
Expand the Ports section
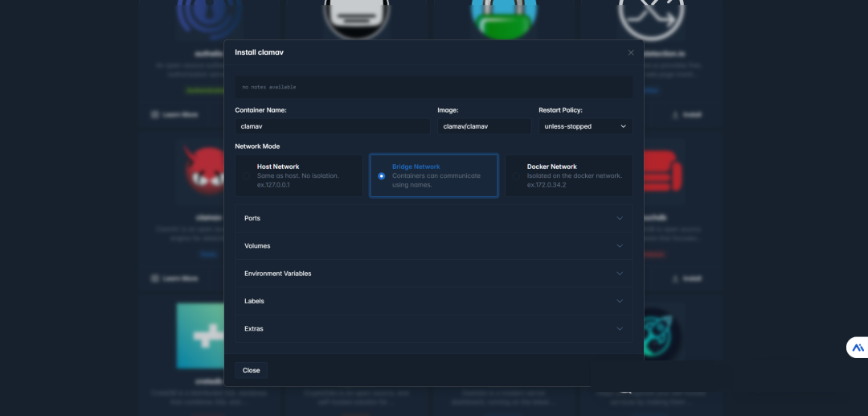coord(433,218)
